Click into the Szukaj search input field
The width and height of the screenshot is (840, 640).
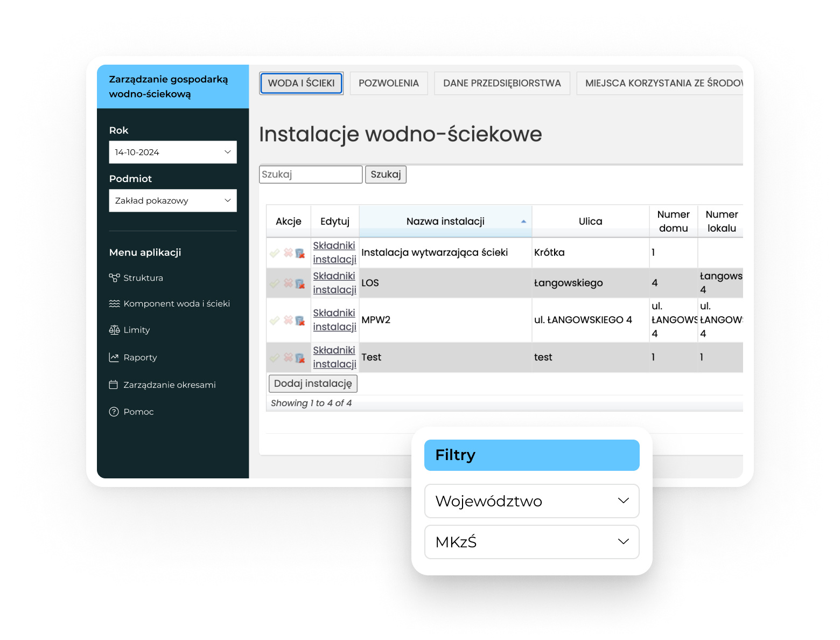[x=310, y=175]
